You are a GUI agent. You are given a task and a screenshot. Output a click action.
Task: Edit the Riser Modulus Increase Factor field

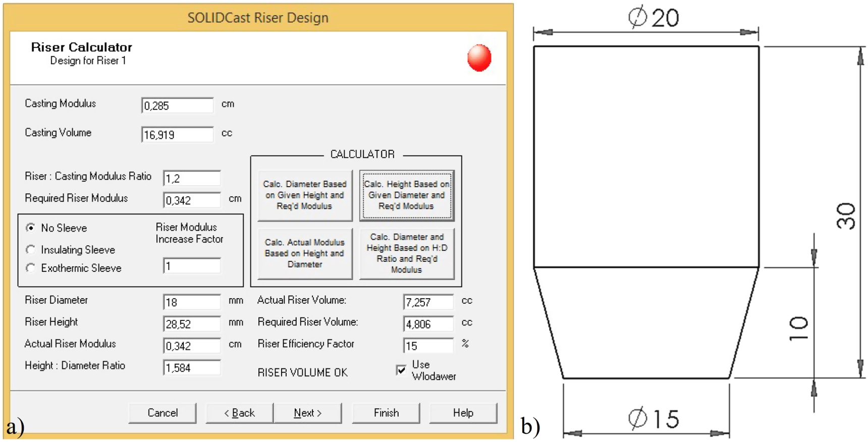click(x=192, y=266)
